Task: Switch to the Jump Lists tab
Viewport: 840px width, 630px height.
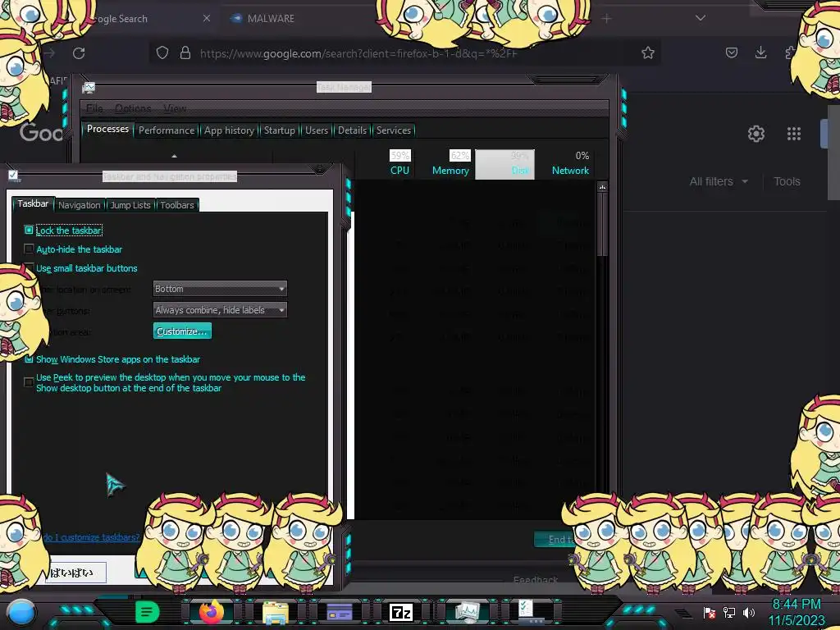Action: [x=130, y=205]
